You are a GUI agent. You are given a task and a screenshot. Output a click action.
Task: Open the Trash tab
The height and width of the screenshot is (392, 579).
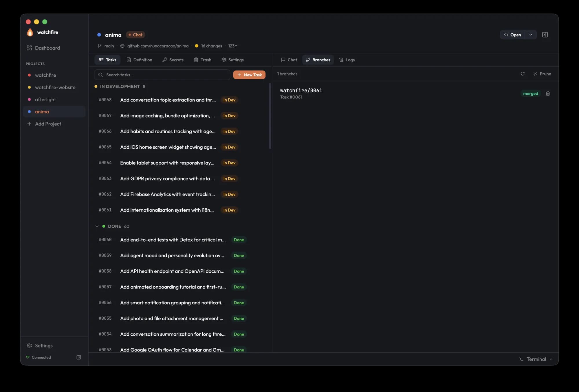[202, 60]
